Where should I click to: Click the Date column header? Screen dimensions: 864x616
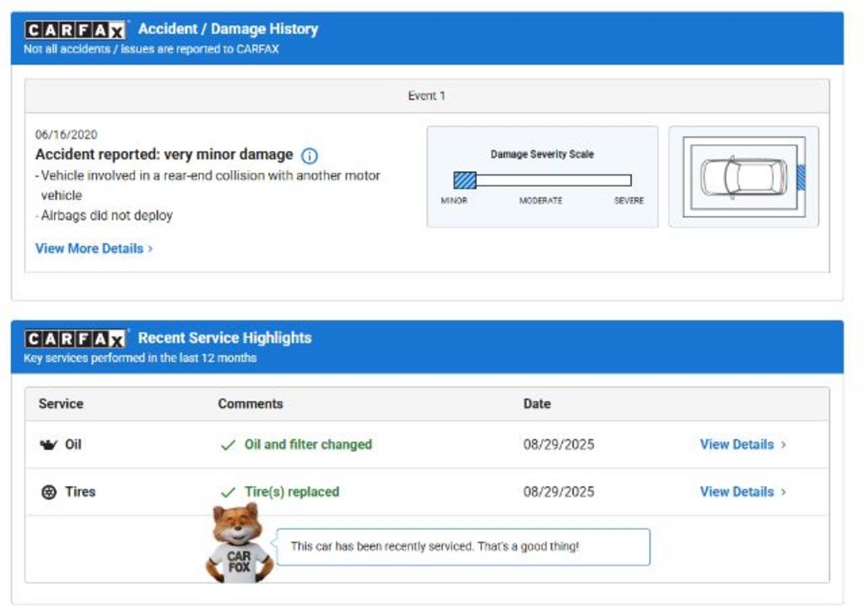(537, 404)
